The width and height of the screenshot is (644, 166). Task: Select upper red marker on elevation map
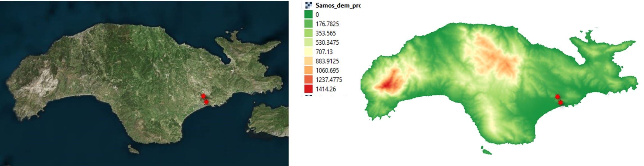pos(557,97)
